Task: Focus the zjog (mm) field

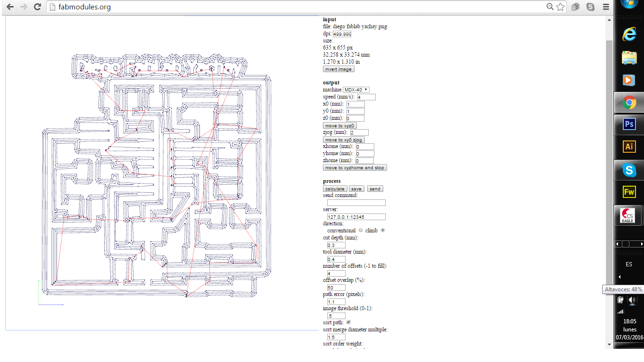Action: tap(359, 132)
